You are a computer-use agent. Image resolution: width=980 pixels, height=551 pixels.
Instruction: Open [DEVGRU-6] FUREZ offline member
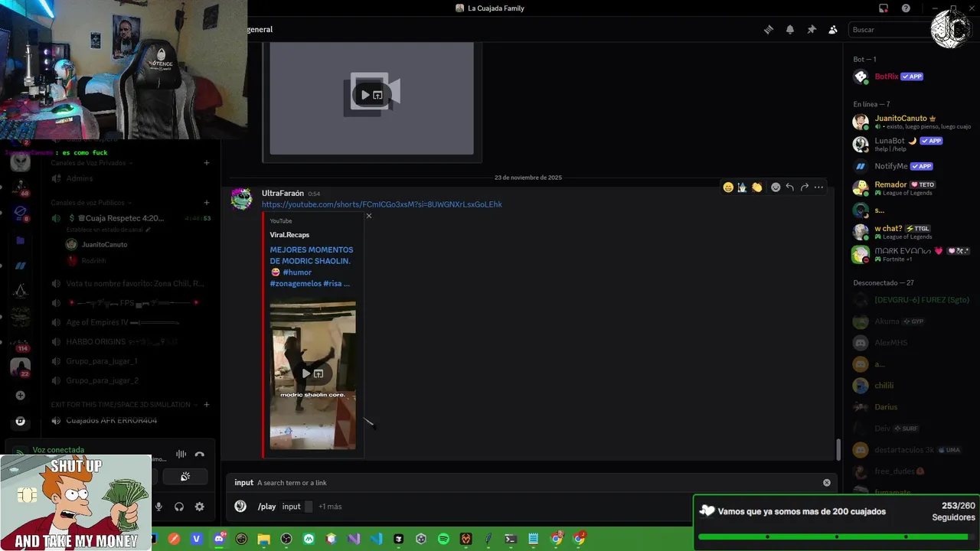911,300
